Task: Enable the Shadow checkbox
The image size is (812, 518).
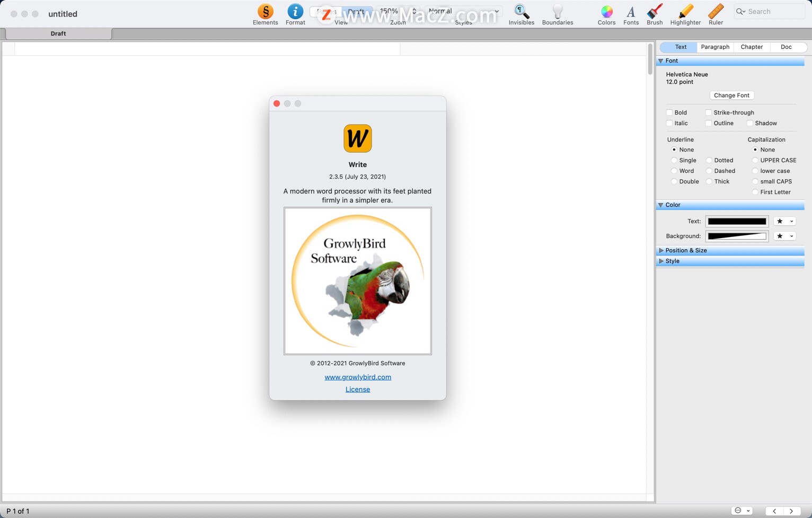Action: pos(749,123)
